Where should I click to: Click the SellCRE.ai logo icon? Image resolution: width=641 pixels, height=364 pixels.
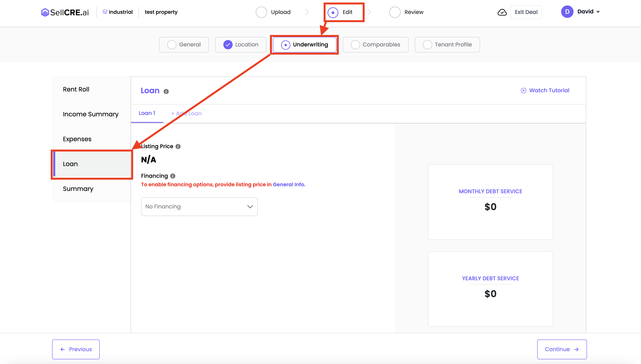45,12
